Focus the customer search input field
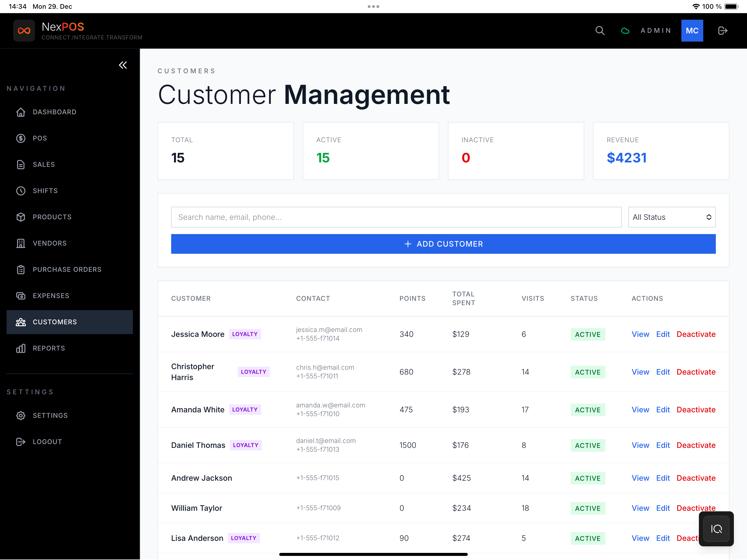Image resolution: width=747 pixels, height=560 pixels. [396, 217]
